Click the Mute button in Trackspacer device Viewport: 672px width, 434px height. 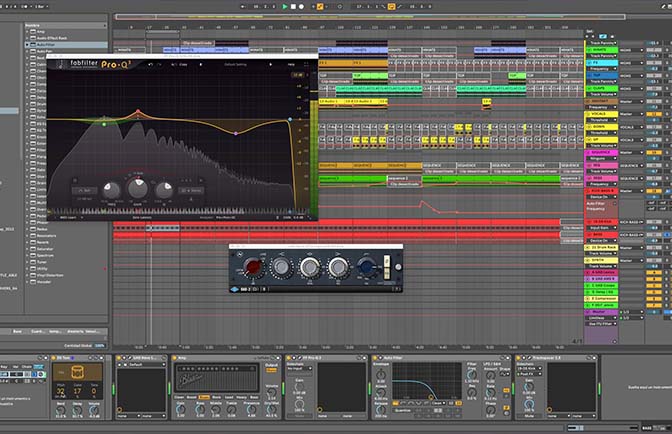(x=529, y=416)
